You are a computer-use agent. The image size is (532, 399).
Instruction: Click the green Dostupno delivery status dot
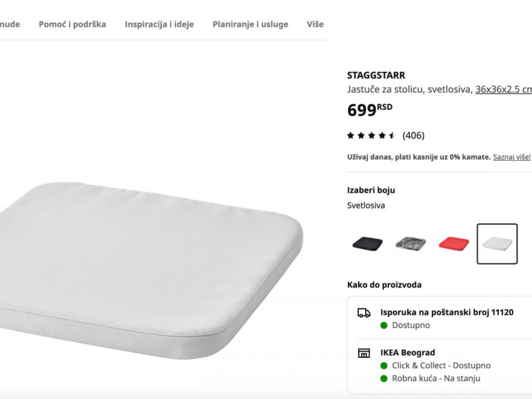pos(384,325)
